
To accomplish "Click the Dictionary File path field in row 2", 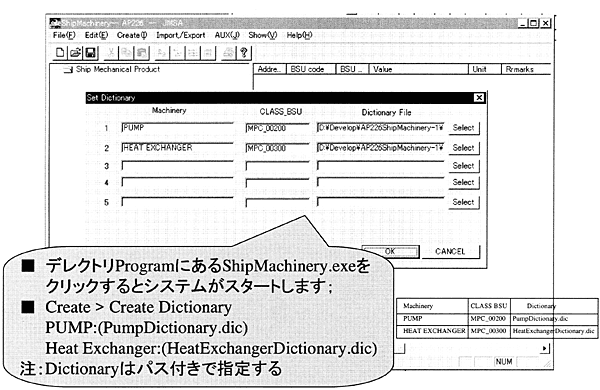I will [x=381, y=148].
